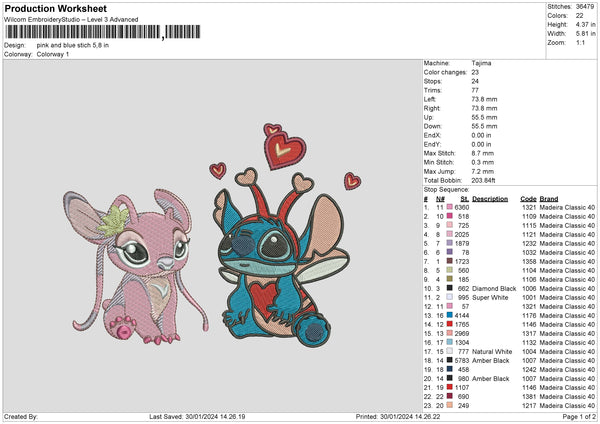Click 'Natural White' description in row 17
600x424 pixels.
coord(492,351)
